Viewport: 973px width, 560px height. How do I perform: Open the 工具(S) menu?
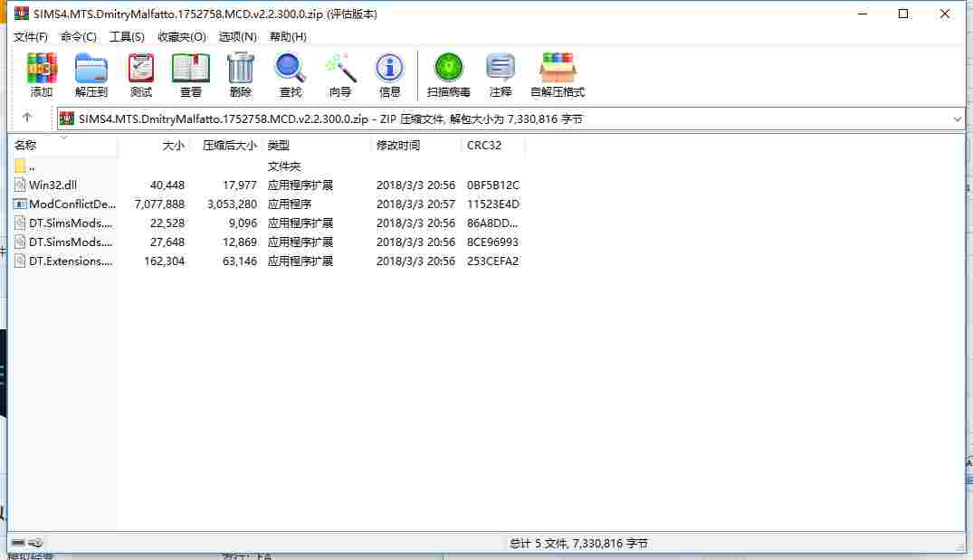(127, 36)
